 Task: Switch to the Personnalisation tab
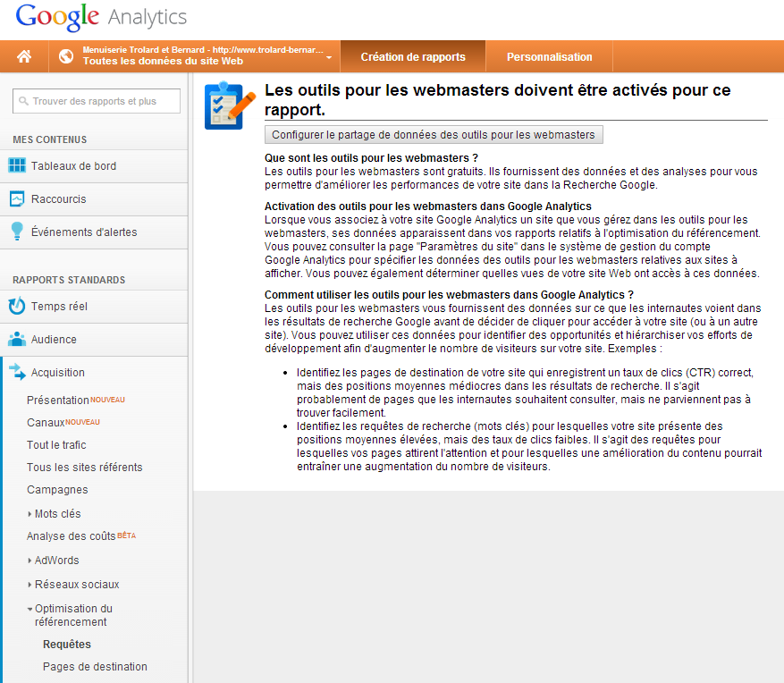pos(549,57)
